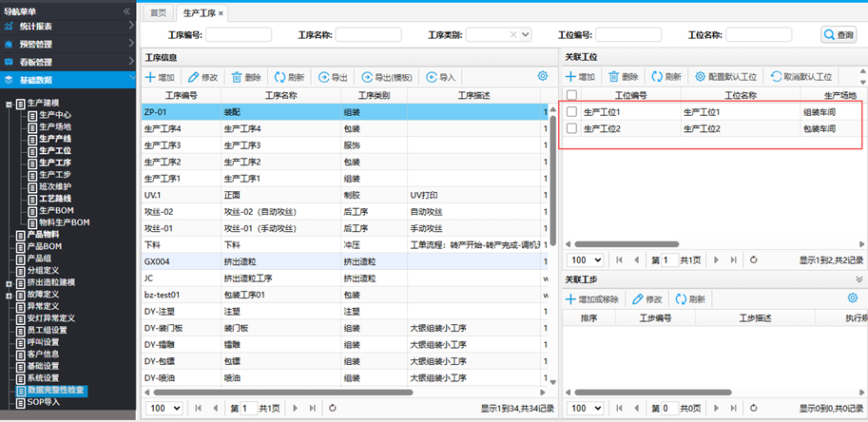Check the 生产工位2 row checkbox

[x=571, y=128]
